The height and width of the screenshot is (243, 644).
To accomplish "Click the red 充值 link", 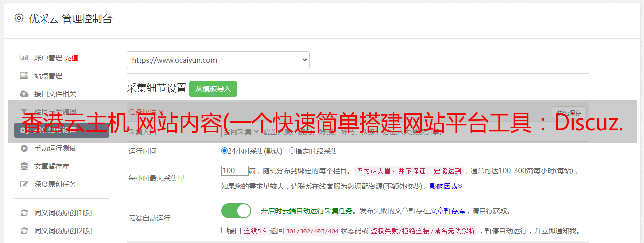I will (71, 58).
